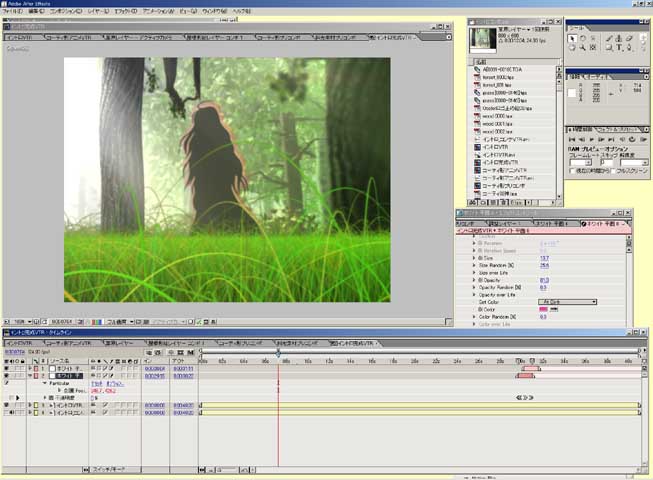Open the ファイル menu

coord(12,11)
